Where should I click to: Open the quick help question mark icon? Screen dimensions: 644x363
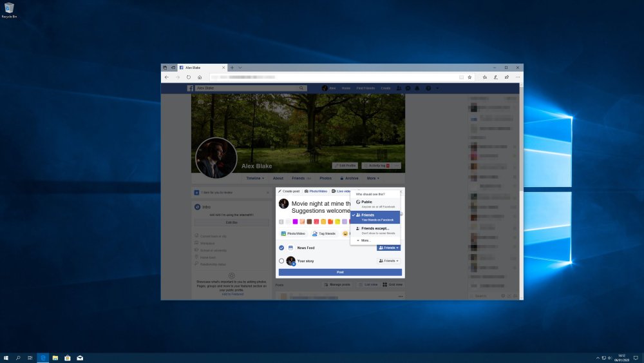428,88
